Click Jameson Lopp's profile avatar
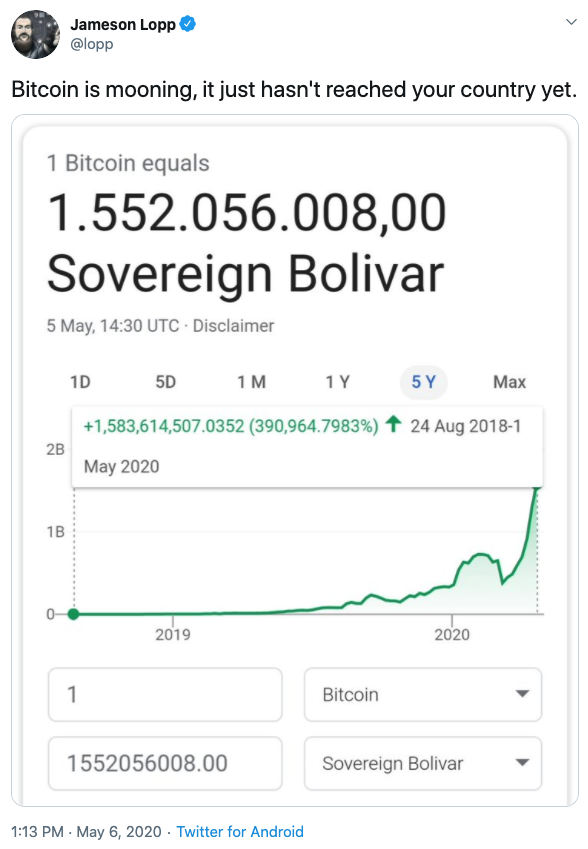588x849 pixels. pos(35,34)
